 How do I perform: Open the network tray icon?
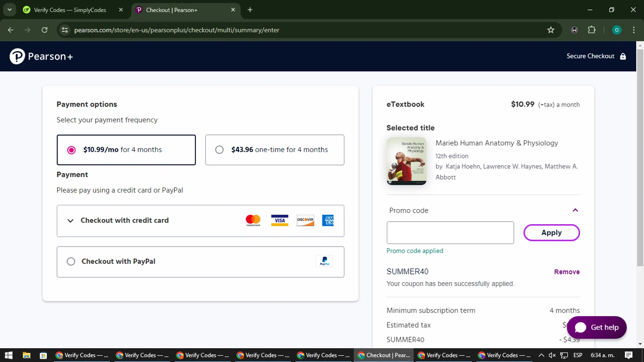click(564, 355)
